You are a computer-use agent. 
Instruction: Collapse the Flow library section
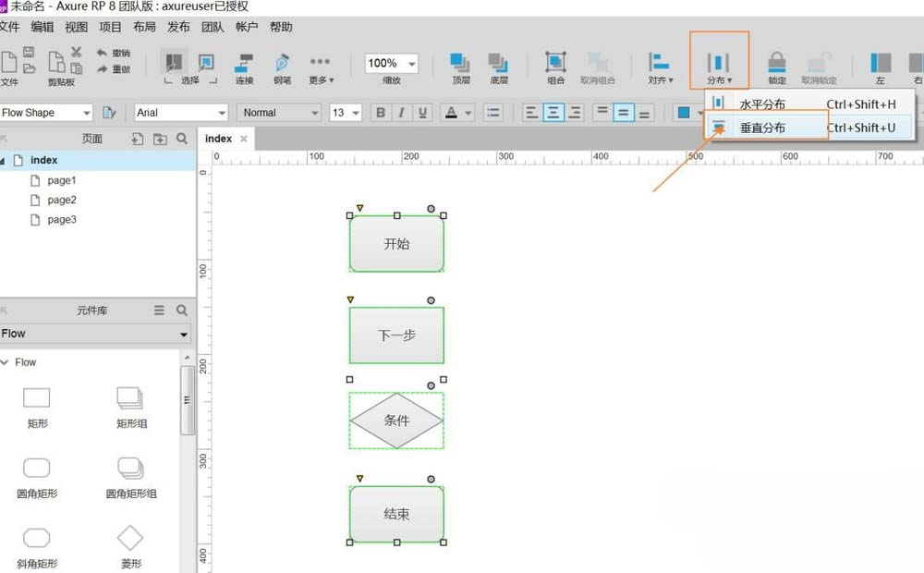point(5,362)
